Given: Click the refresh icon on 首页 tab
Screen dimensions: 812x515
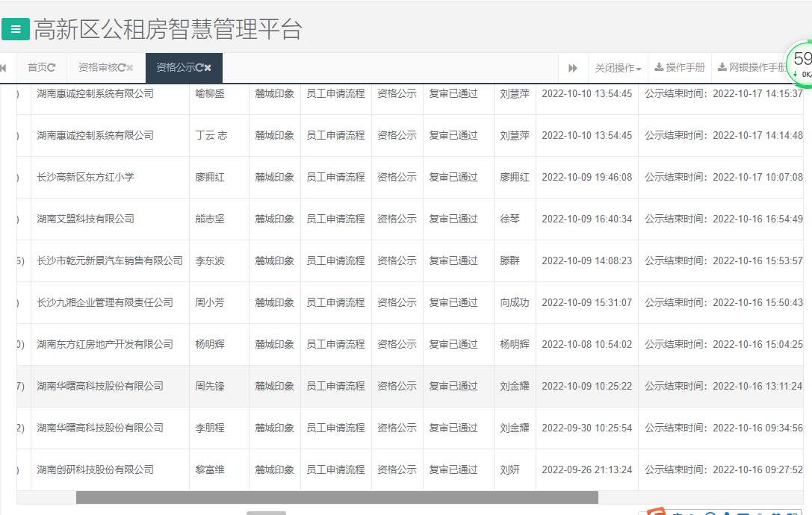Looking at the screenshot, I should 52,66.
